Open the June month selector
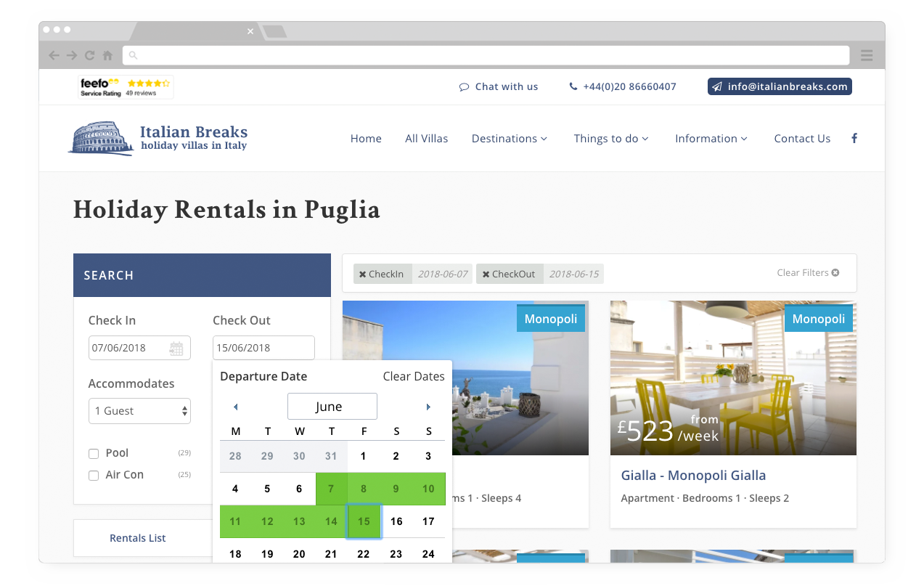Screen dimensions: 924x586 click(332, 407)
